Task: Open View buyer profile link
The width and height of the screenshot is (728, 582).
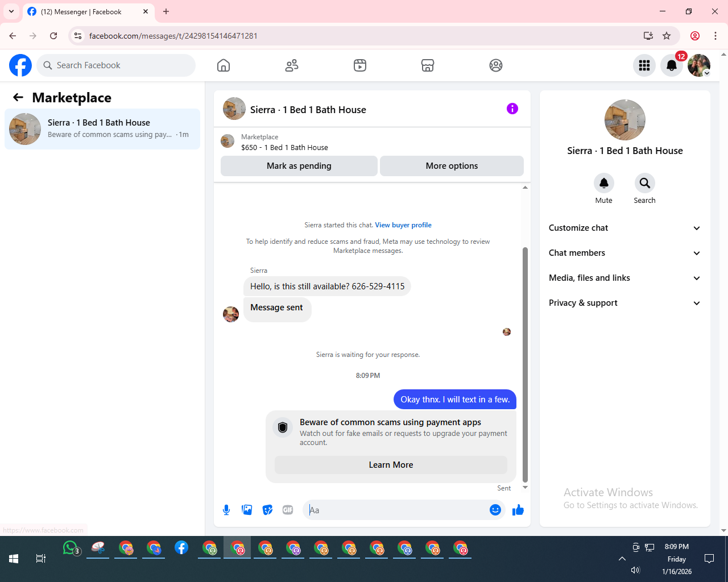Action: tap(403, 225)
